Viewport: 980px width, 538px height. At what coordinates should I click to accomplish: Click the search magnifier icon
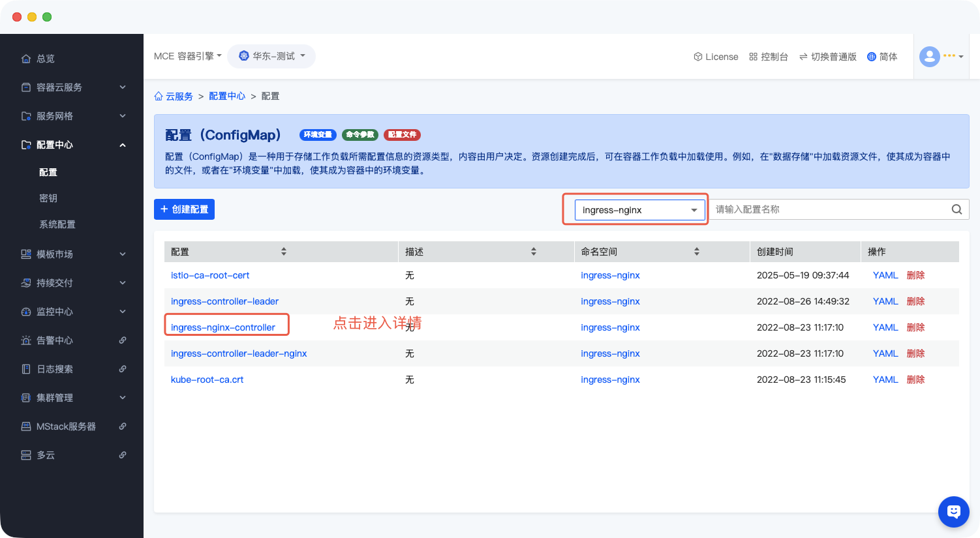coord(957,209)
